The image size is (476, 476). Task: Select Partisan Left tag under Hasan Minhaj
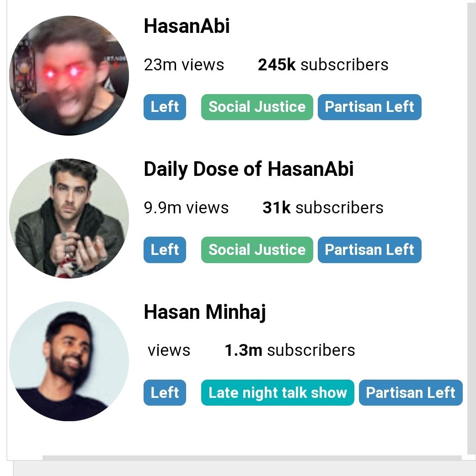tap(411, 392)
